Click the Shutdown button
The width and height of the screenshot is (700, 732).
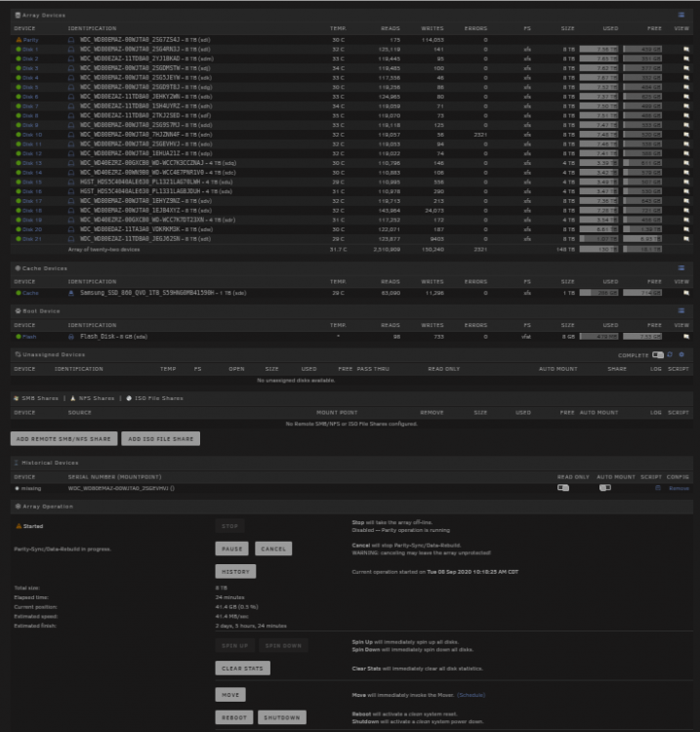click(x=282, y=717)
